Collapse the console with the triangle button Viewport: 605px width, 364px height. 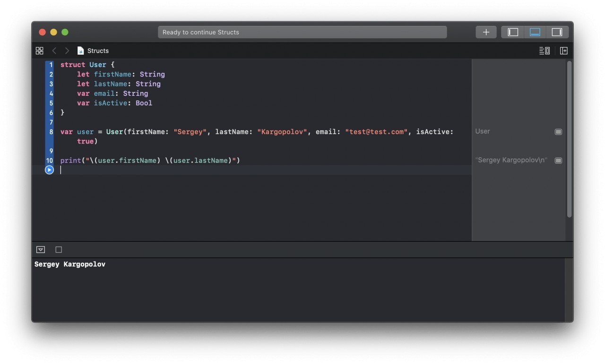tap(41, 250)
